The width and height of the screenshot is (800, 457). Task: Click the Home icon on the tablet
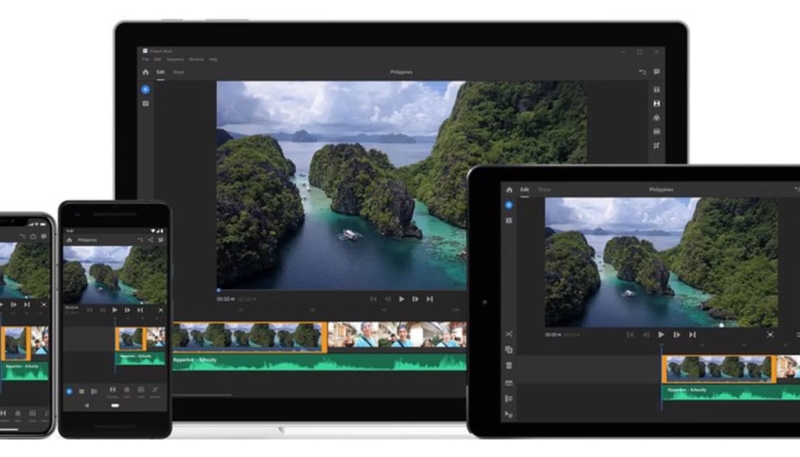pos(509,189)
